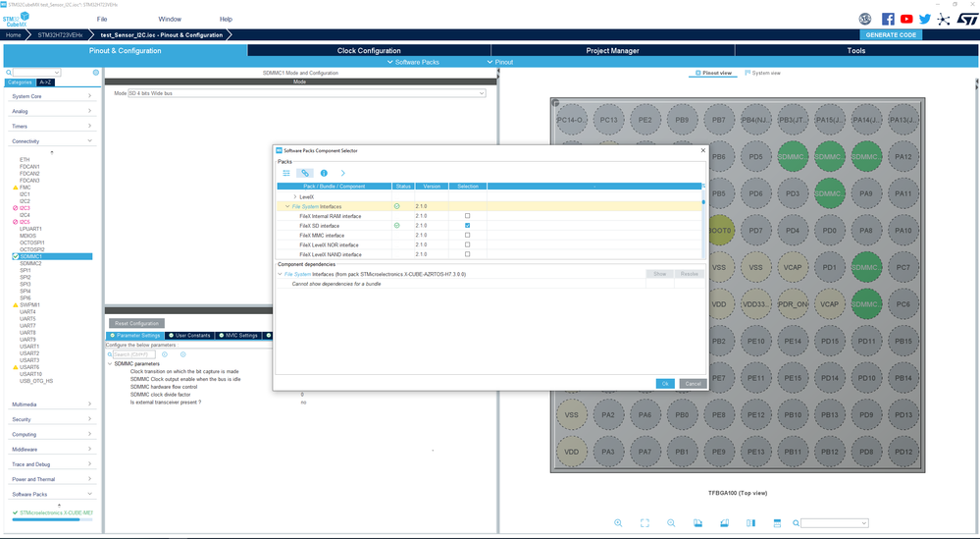The height and width of the screenshot is (539, 980).
Task: Open the YouTube icon in header
Action: pyautogui.click(x=906, y=19)
